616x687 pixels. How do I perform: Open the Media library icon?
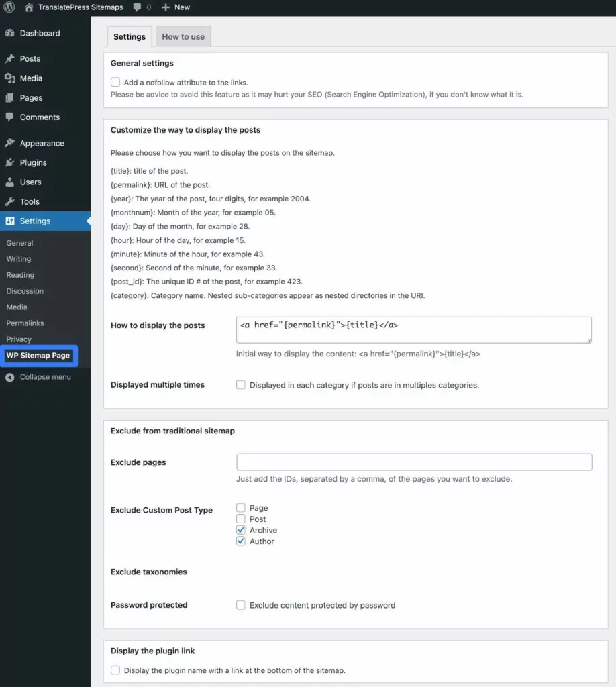[9, 78]
